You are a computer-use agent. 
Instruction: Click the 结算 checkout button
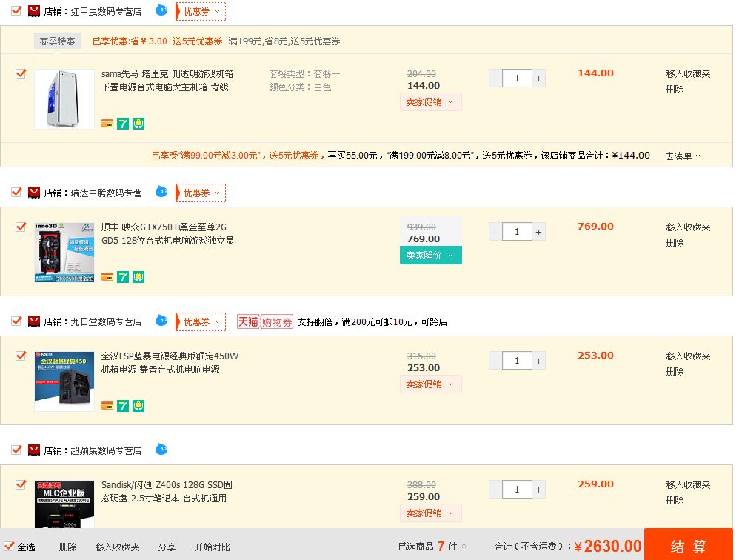click(688, 545)
